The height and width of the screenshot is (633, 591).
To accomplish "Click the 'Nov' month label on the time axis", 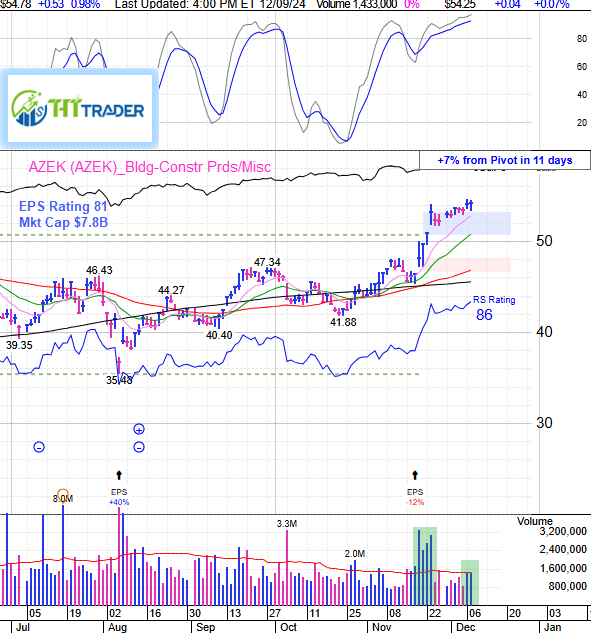I will [x=381, y=627].
